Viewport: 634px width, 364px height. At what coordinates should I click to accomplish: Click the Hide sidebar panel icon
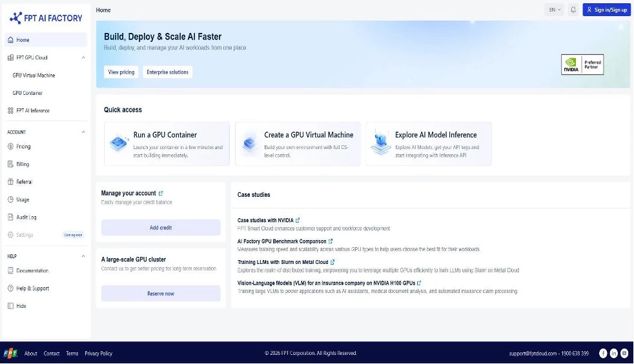[10, 306]
